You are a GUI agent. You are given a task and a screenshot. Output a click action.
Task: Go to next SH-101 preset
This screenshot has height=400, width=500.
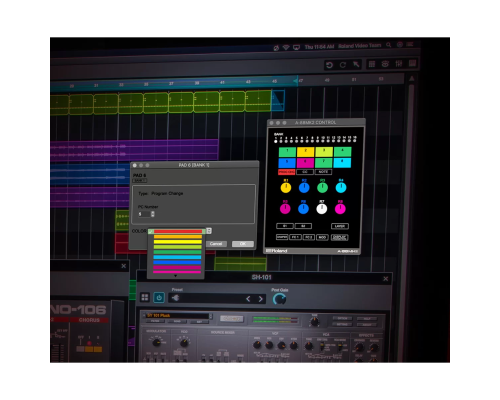(x=261, y=299)
